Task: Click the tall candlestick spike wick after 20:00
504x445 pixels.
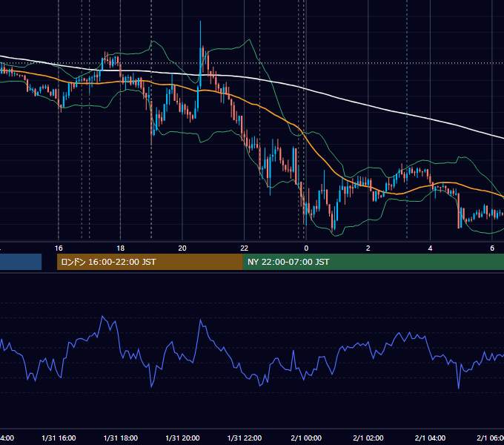Action: click(201, 34)
